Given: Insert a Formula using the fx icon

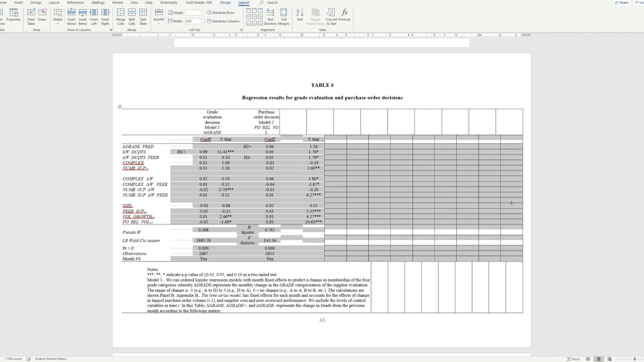Looking at the screenshot, I should (344, 15).
